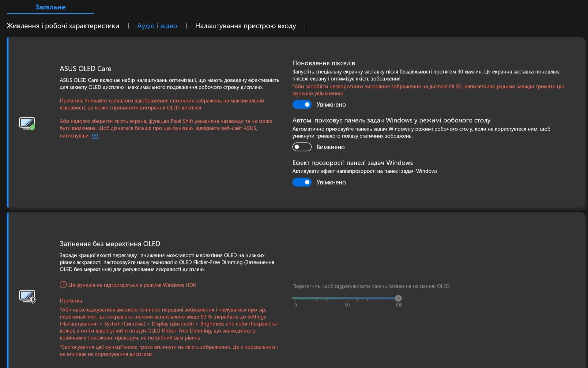The width and height of the screenshot is (588, 368).
Task: Click the 100 label under the slider
Action: point(398,305)
